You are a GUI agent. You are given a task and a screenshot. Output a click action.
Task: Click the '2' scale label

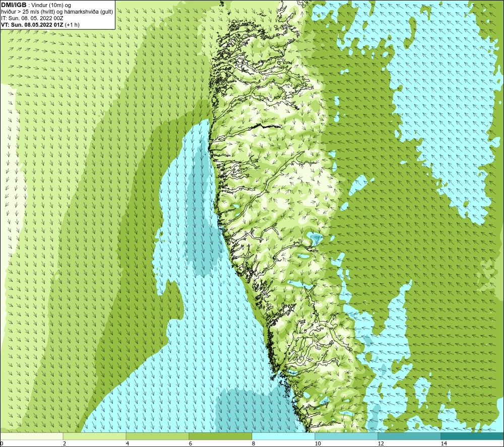click(65, 443)
